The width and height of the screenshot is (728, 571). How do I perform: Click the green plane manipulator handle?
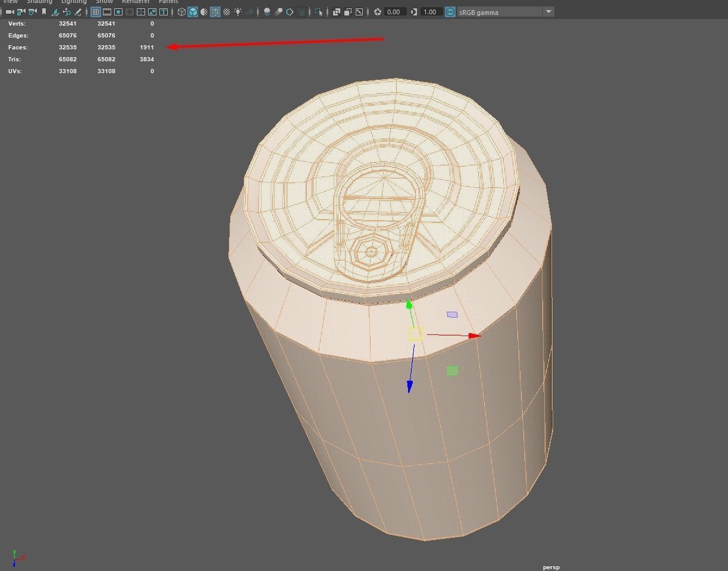(x=452, y=371)
